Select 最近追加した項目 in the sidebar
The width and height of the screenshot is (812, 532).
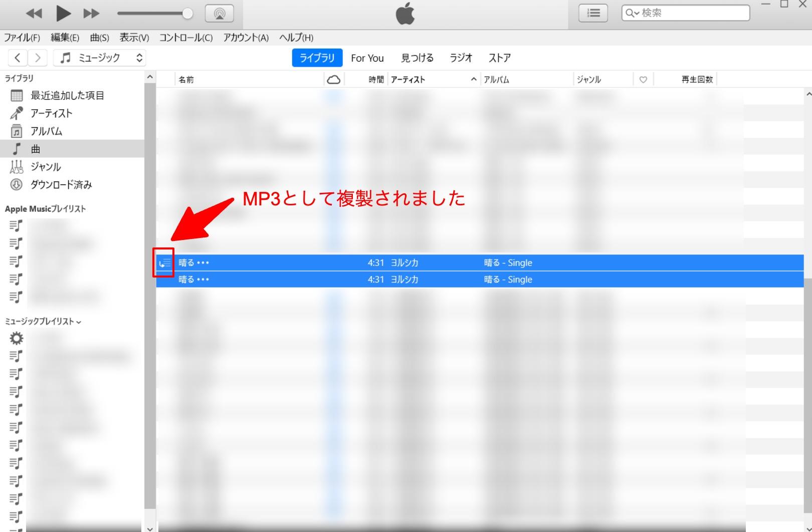(72, 95)
